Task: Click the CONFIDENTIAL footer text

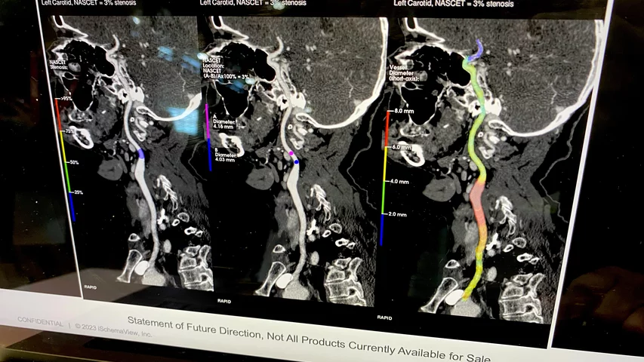Action: click(40, 322)
